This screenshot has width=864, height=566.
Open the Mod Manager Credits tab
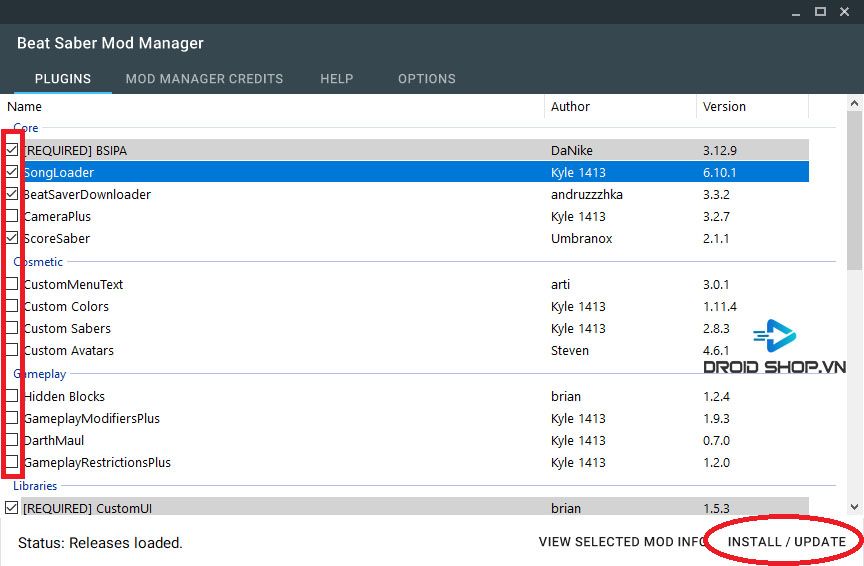coord(204,79)
